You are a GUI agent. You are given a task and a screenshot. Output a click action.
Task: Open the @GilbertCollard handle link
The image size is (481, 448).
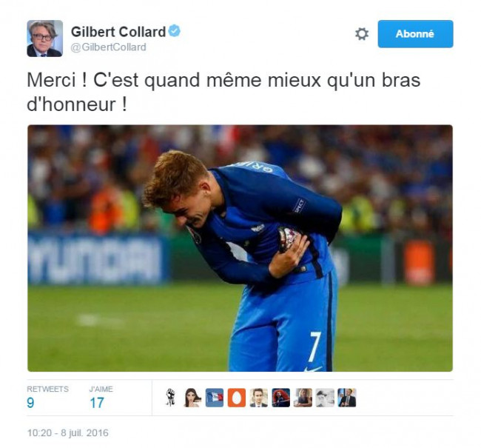tap(109, 47)
